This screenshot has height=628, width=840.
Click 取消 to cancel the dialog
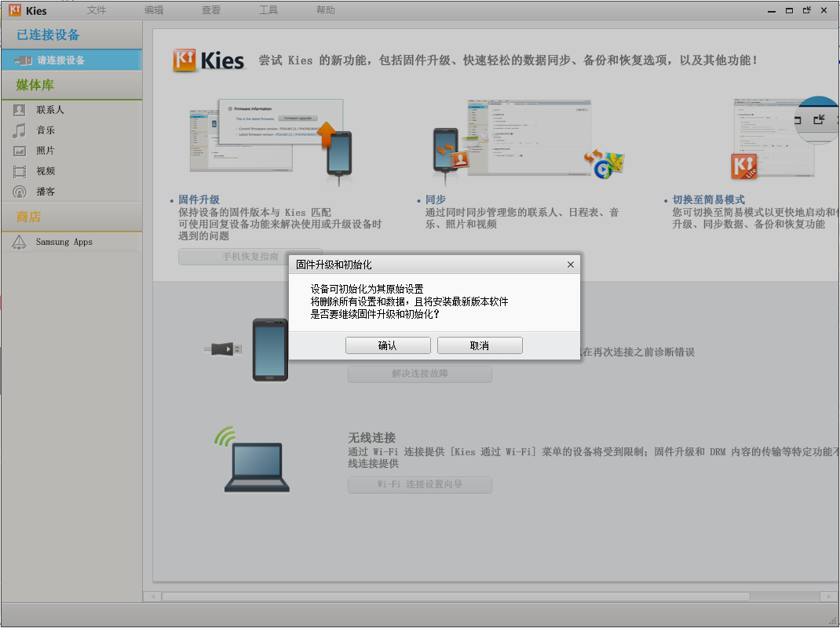tap(480, 345)
